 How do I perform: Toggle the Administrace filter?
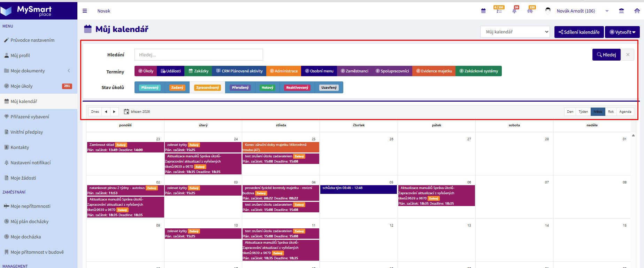(284, 71)
